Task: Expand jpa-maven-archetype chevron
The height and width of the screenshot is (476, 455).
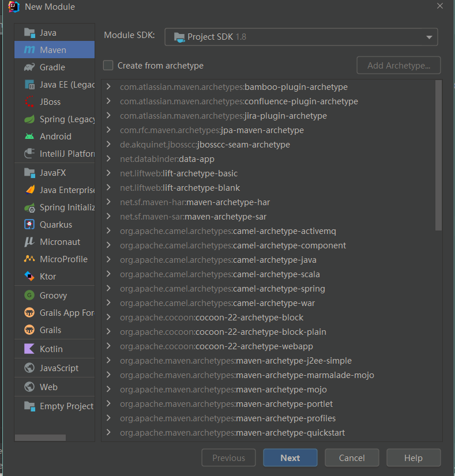Action: [x=108, y=130]
